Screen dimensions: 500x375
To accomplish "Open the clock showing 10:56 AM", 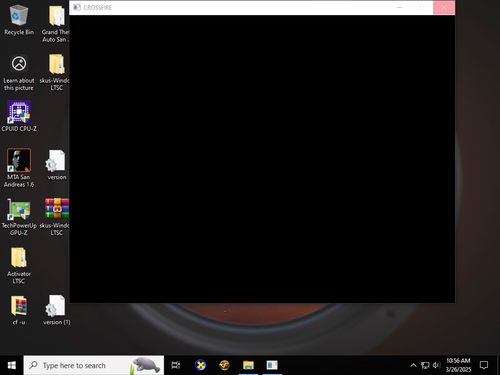I will point(458,365).
